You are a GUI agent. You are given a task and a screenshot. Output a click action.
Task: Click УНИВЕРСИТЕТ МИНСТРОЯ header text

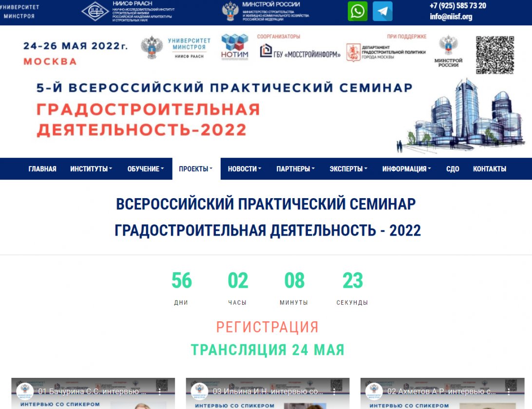tap(19, 12)
